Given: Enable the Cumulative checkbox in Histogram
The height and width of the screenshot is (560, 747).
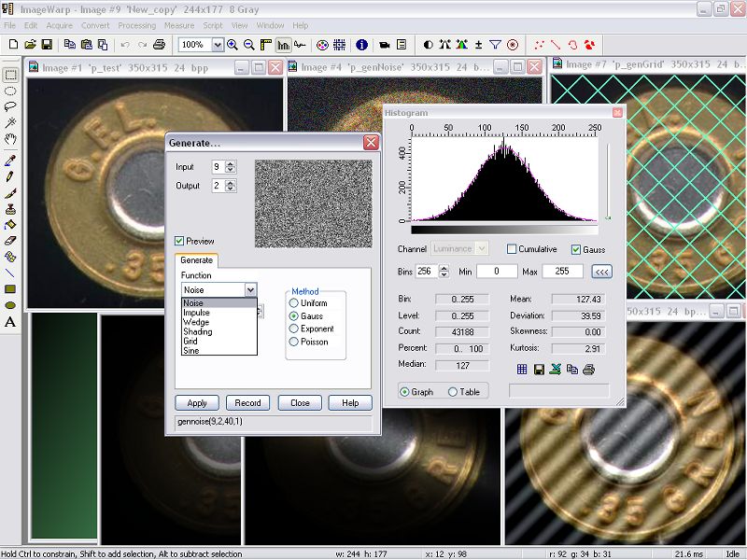Looking at the screenshot, I should [x=512, y=249].
